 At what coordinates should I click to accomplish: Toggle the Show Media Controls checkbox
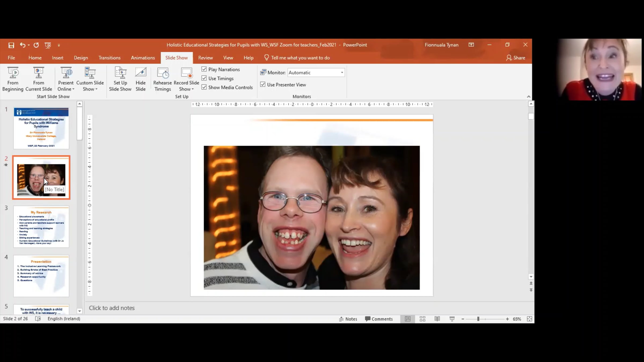204,87
